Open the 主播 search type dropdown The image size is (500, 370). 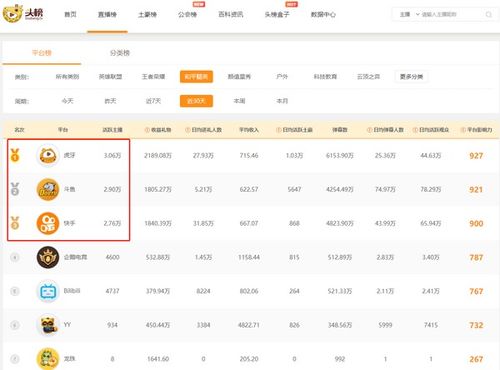click(409, 14)
